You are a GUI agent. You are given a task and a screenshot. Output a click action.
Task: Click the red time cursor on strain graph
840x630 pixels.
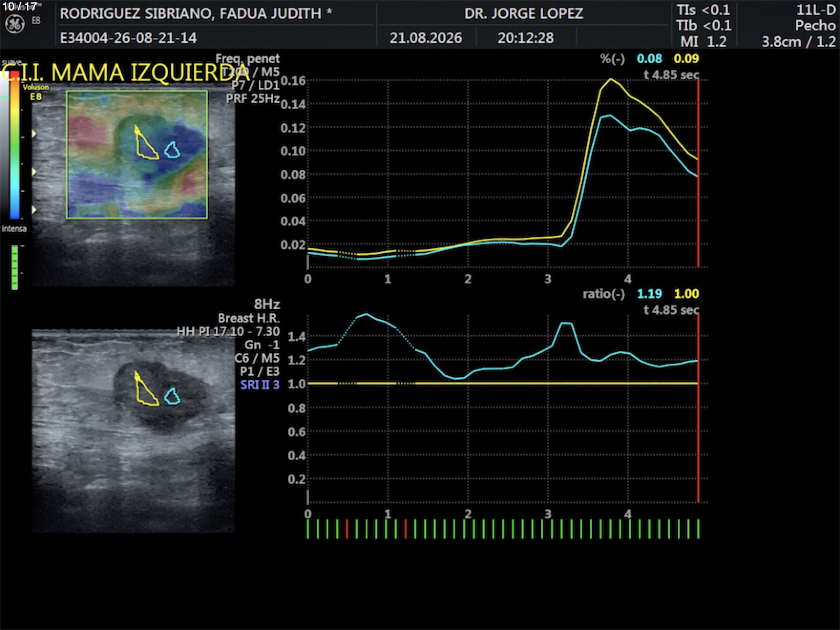point(698,173)
